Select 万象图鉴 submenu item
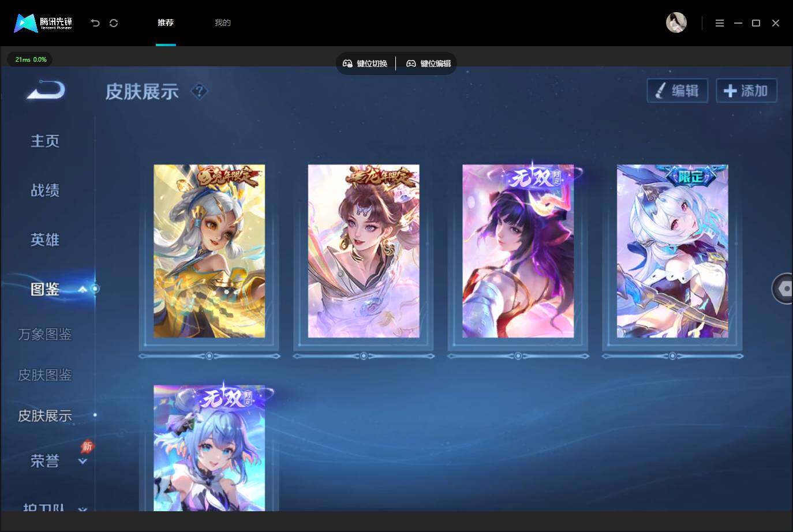The image size is (793, 532). 45,334
